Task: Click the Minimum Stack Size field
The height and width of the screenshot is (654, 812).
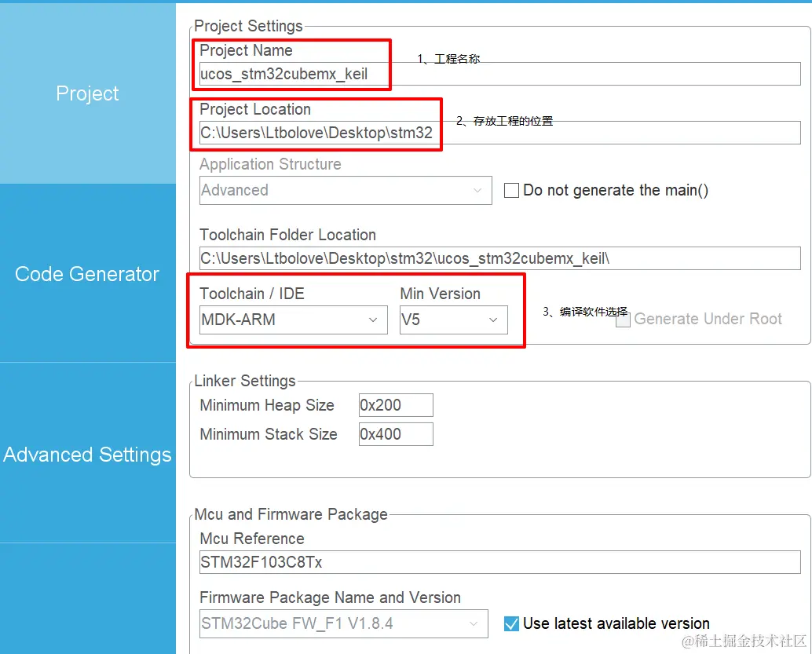Action: [x=395, y=434]
